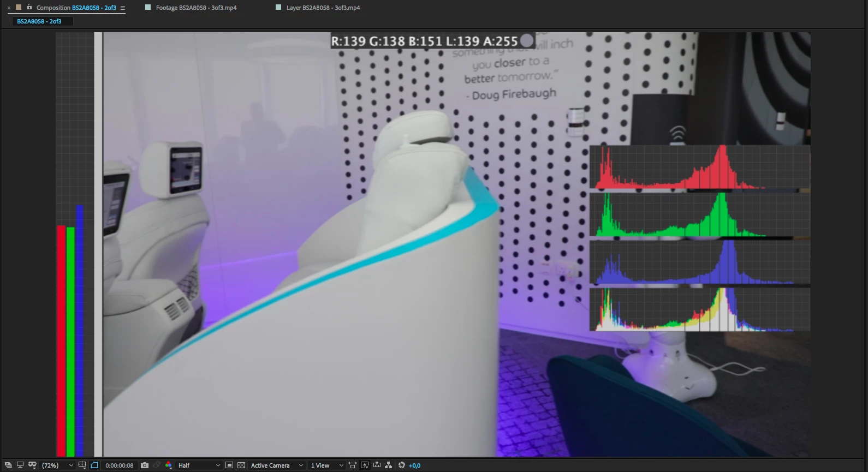Click the Reset Exposure aperture icon

[x=402, y=465]
